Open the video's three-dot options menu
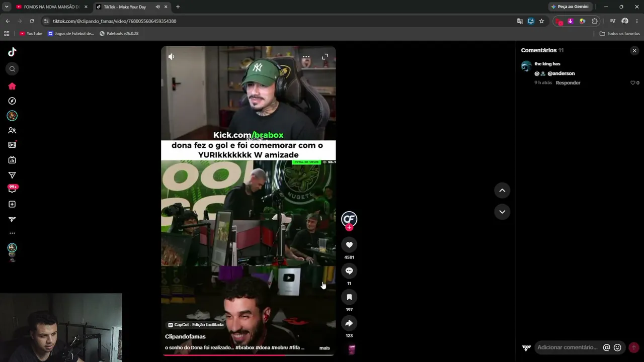Screen dimensions: 644x362 [306, 57]
